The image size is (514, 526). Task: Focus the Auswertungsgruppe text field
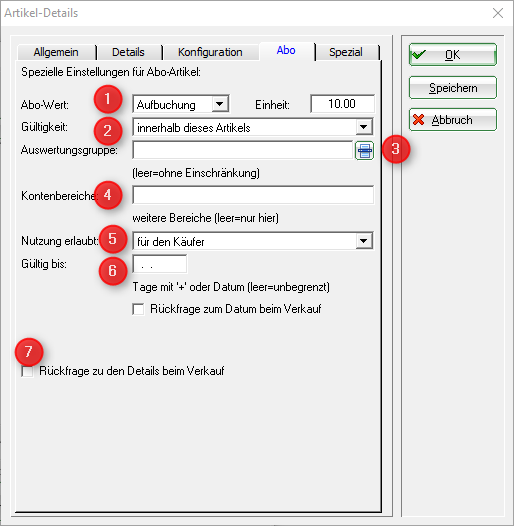click(x=243, y=150)
